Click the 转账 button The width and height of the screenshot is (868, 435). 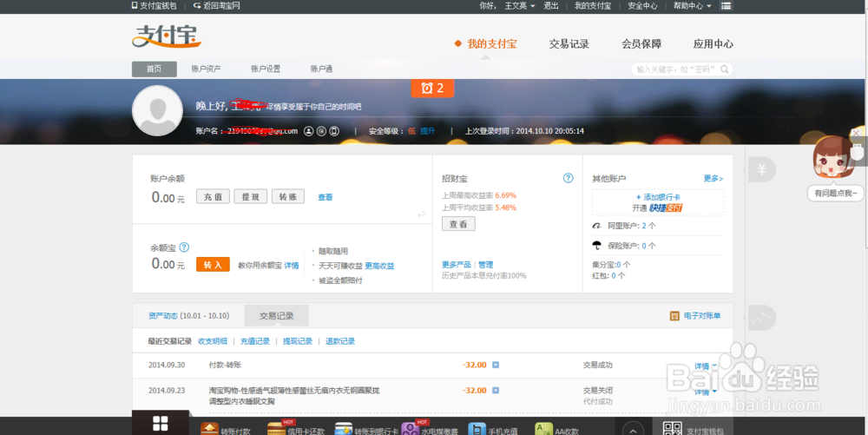288,196
